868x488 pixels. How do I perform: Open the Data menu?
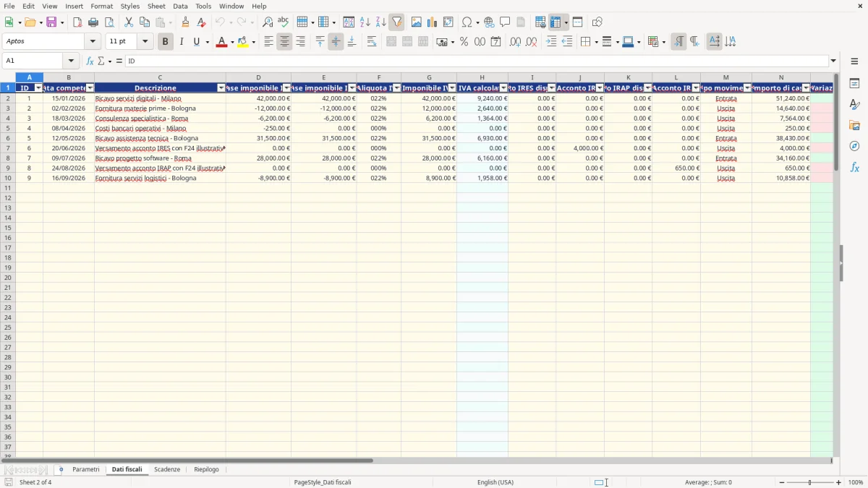tap(180, 6)
